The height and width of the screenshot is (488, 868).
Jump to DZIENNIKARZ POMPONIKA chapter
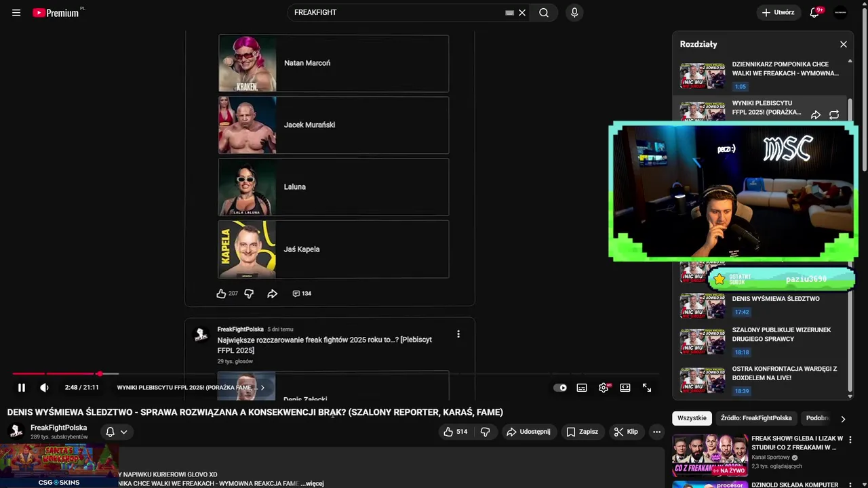759,75
